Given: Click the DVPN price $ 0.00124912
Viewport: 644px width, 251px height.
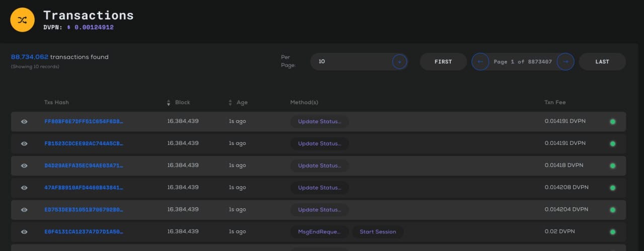Looking at the screenshot, I should tap(90, 27).
